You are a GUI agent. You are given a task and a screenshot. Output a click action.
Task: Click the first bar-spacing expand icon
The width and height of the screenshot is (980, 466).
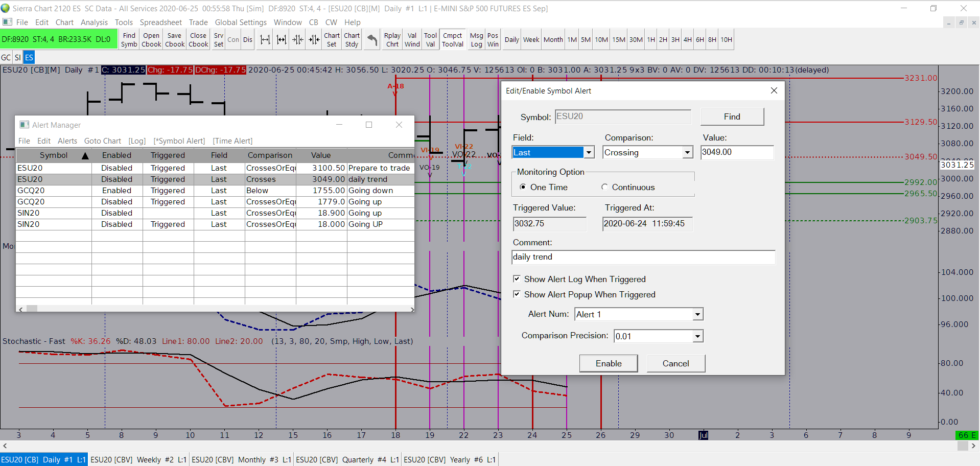(265, 40)
